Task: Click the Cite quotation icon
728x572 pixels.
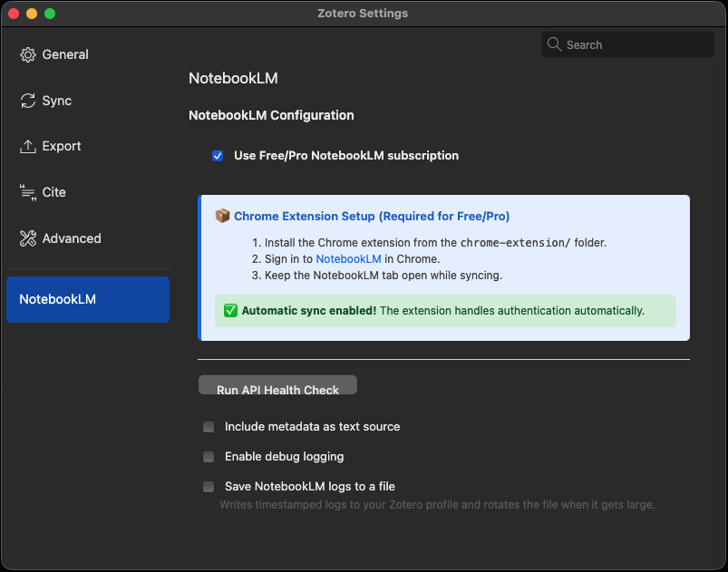Action: (28, 193)
